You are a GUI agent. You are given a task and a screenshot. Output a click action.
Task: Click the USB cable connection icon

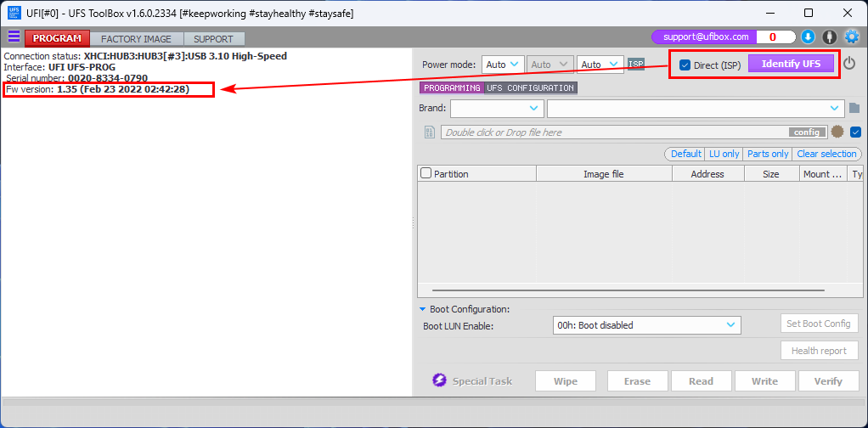tap(829, 37)
